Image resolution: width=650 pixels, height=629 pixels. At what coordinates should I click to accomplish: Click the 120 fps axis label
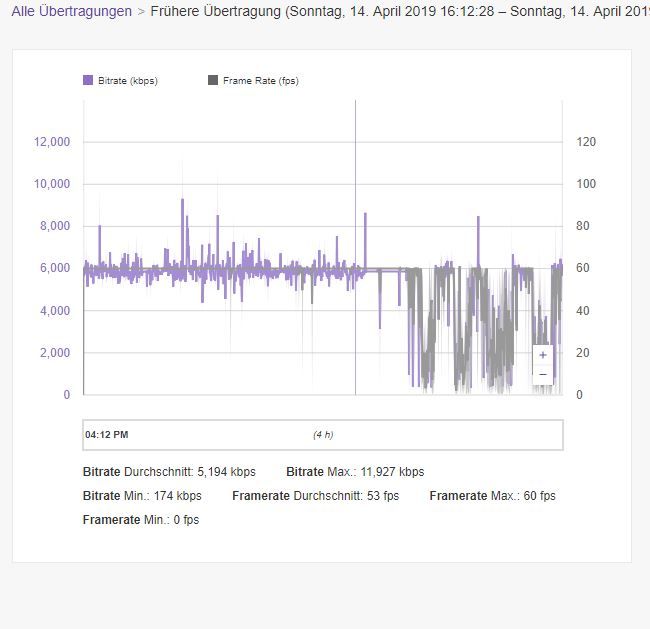(586, 142)
